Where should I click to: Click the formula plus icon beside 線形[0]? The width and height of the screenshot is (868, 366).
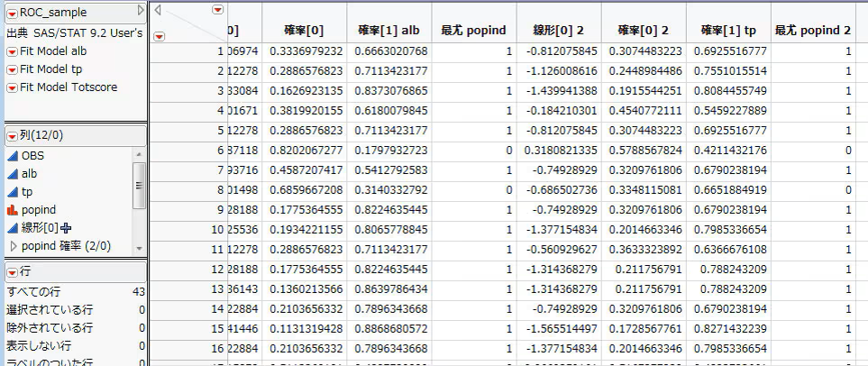point(67,227)
